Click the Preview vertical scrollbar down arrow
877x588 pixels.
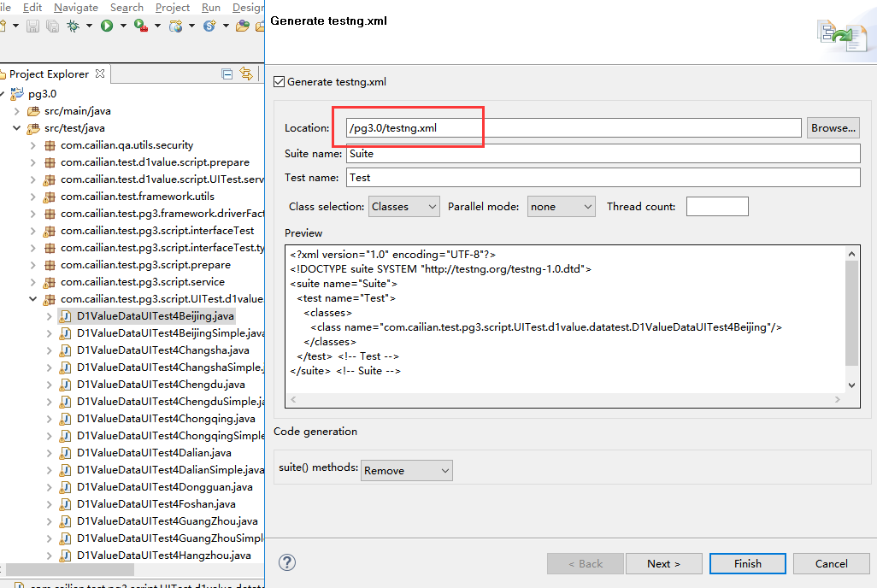pos(851,385)
